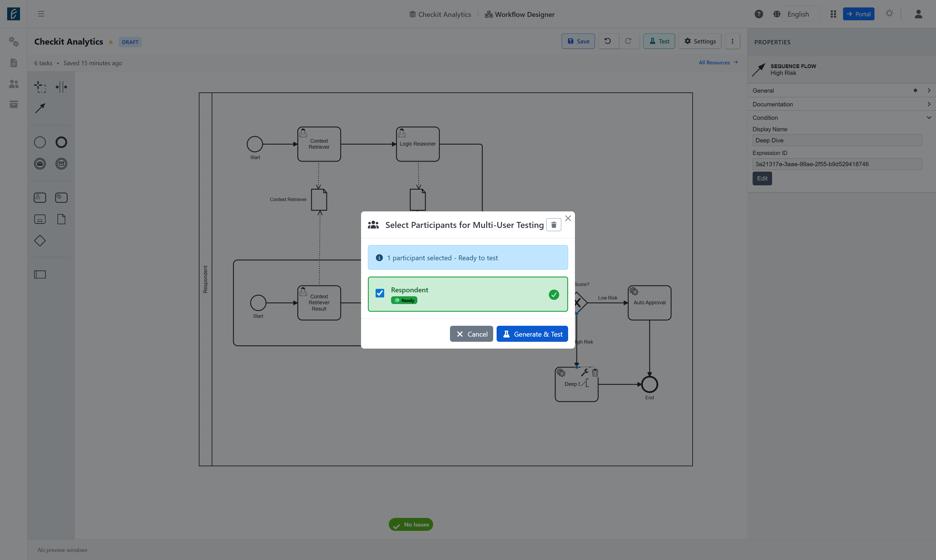Open workflow Settings
This screenshot has width=936, height=560.
pyautogui.click(x=700, y=41)
